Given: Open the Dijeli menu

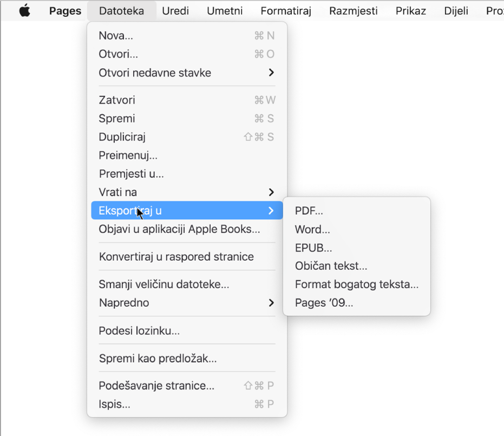Looking at the screenshot, I should point(456,11).
